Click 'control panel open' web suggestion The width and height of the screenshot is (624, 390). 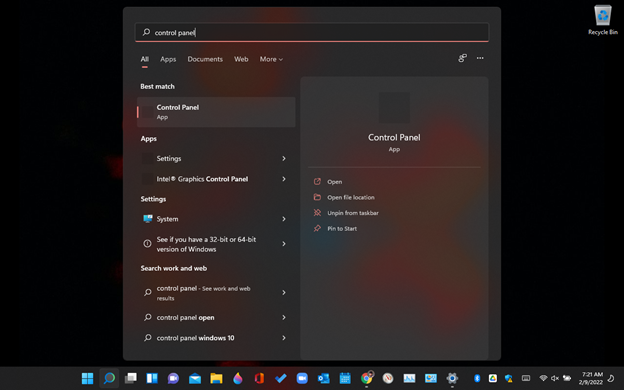pos(185,318)
